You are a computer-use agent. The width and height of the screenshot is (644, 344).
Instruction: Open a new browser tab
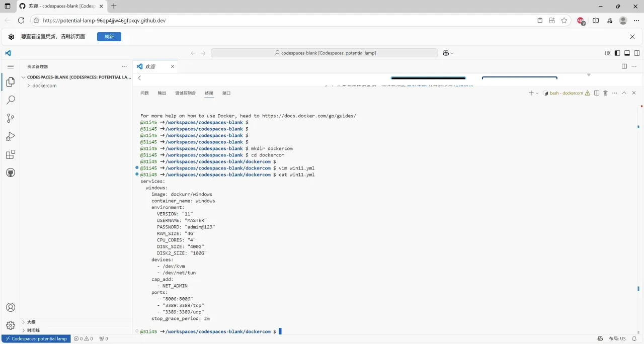[x=114, y=6]
